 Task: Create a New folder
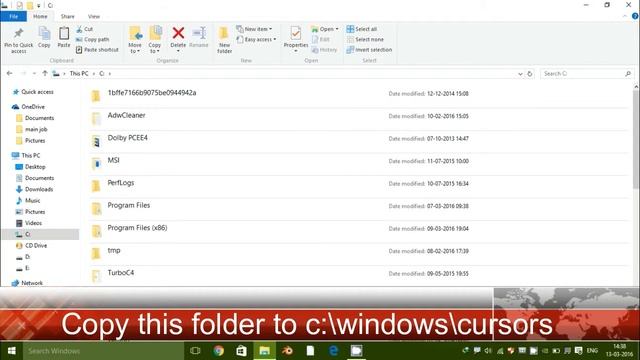coord(224,40)
